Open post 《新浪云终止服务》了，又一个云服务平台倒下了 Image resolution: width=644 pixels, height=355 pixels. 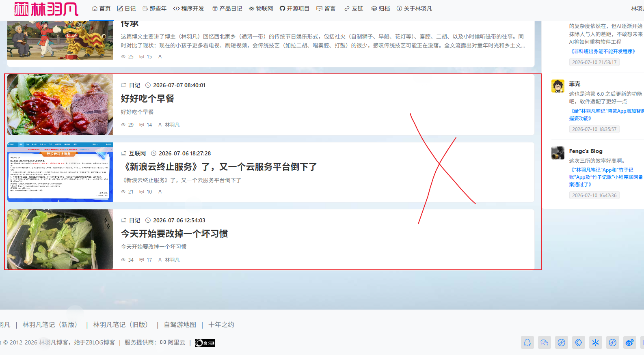click(x=219, y=167)
